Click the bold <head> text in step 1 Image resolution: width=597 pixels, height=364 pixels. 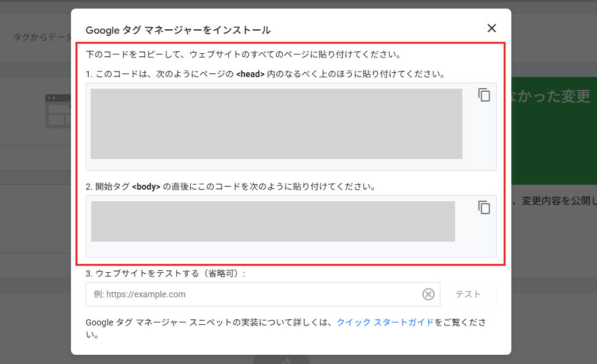[250, 74]
